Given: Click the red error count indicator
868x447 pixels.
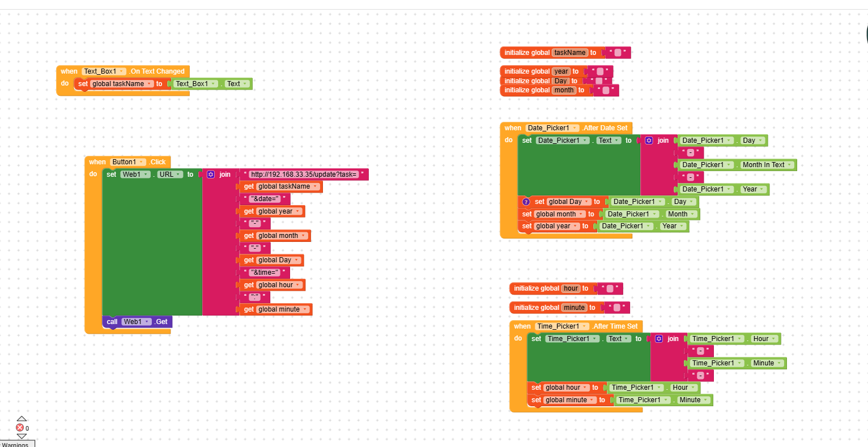Looking at the screenshot, I should pyautogui.click(x=21, y=427).
